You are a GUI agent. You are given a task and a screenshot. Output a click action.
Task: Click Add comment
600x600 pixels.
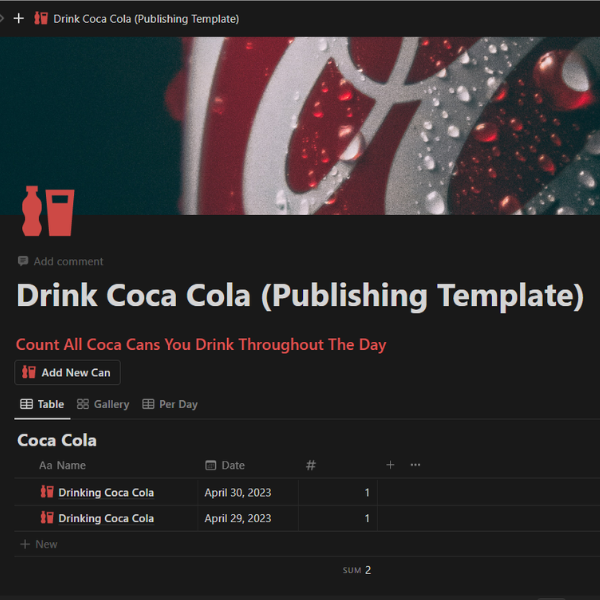(x=60, y=261)
